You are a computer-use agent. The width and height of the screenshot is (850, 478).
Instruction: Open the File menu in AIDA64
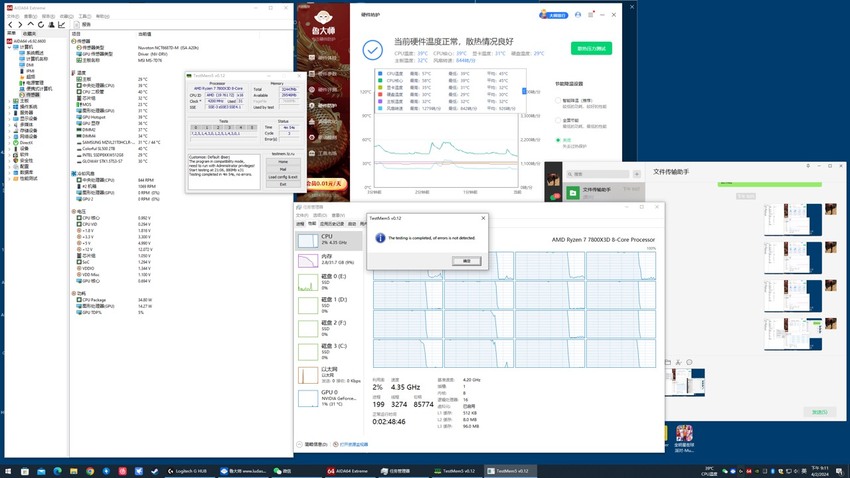coord(12,16)
